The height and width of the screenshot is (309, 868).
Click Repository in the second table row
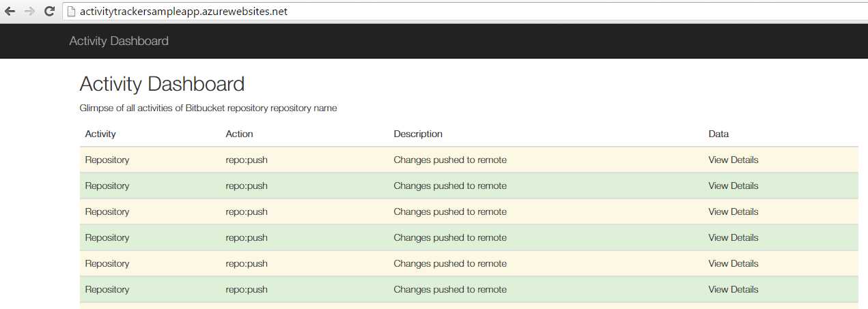click(107, 186)
